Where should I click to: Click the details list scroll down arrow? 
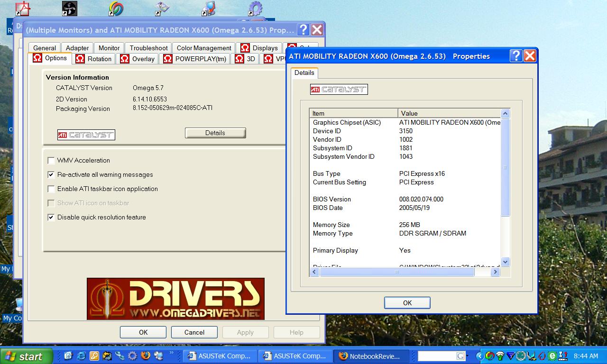click(x=505, y=262)
